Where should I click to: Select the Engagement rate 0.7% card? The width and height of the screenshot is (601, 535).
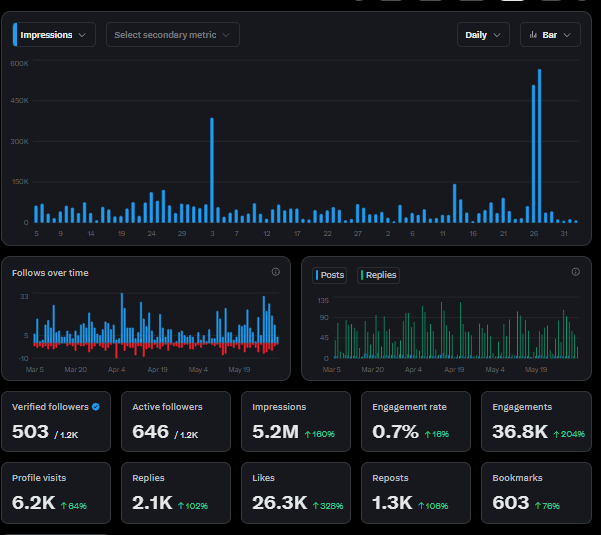click(x=416, y=421)
